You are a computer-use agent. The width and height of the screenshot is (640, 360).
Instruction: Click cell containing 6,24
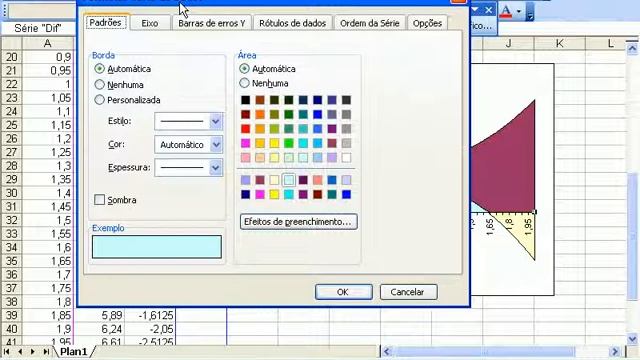pyautogui.click(x=99, y=329)
